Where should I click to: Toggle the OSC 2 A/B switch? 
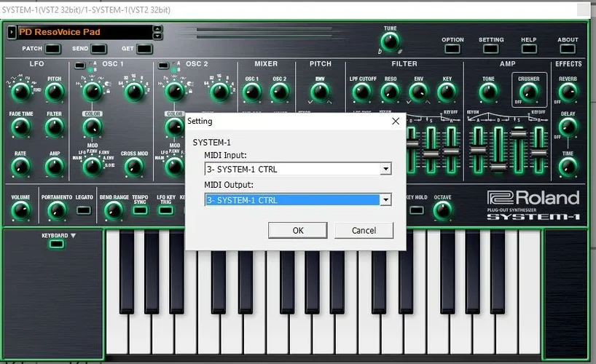pos(163,66)
